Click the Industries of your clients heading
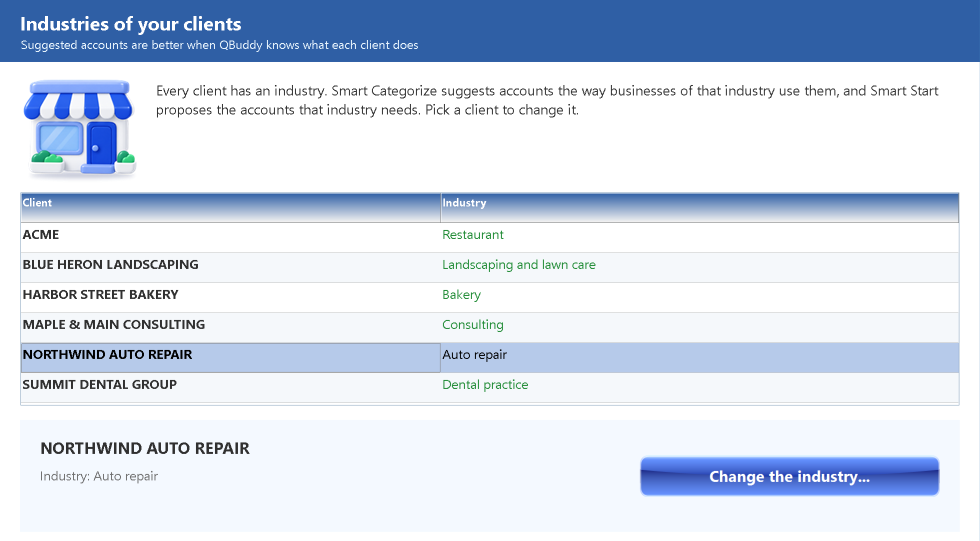Image resolution: width=980 pixels, height=541 pixels. tap(130, 24)
